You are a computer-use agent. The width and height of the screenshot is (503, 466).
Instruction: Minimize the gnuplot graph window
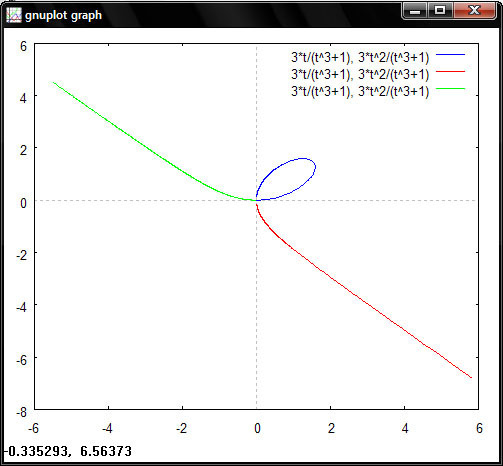[415, 11]
